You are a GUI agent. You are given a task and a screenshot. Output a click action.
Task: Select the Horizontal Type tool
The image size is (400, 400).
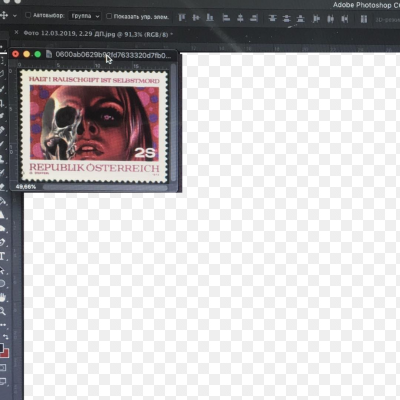[x=3, y=256]
